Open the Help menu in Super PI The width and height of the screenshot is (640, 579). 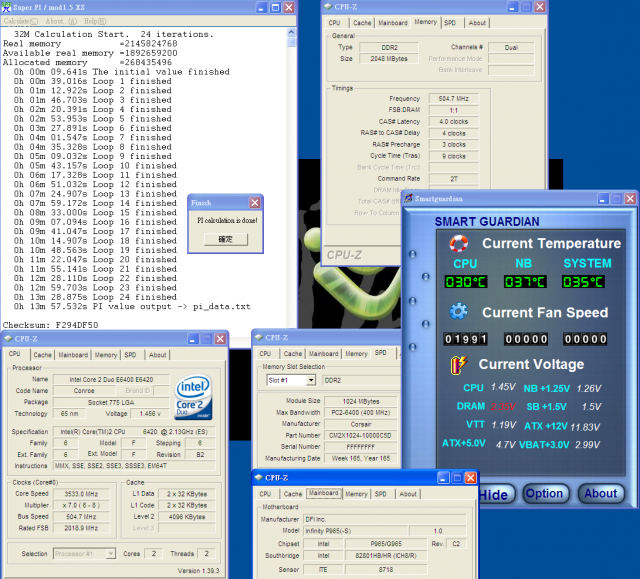pyautogui.click(x=95, y=21)
